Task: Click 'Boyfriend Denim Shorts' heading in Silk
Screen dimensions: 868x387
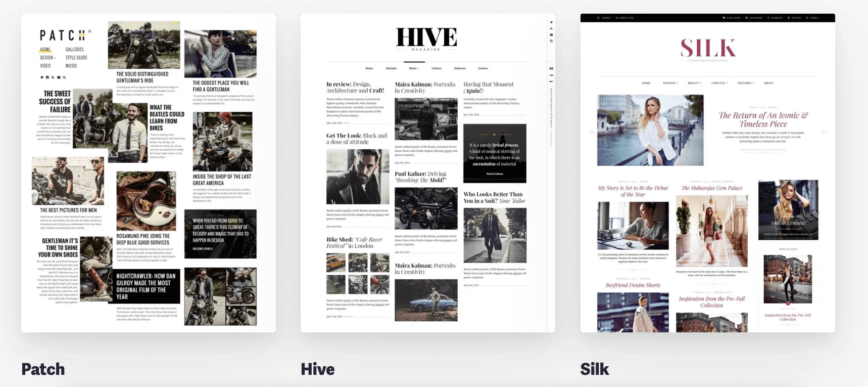Action: (633, 285)
